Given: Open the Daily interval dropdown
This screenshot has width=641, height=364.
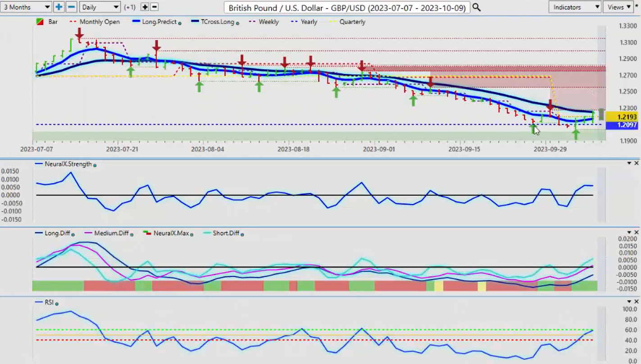Looking at the screenshot, I should 100,7.
